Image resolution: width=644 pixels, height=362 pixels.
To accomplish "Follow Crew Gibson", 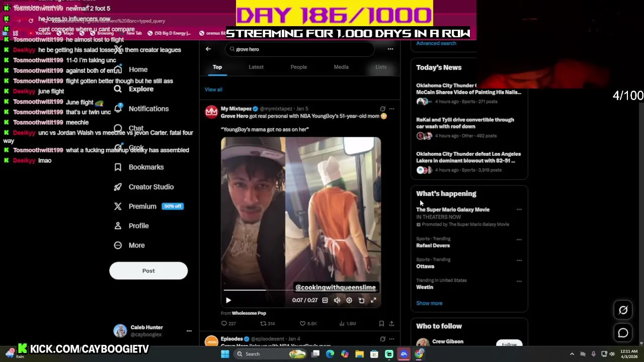I will [509, 344].
